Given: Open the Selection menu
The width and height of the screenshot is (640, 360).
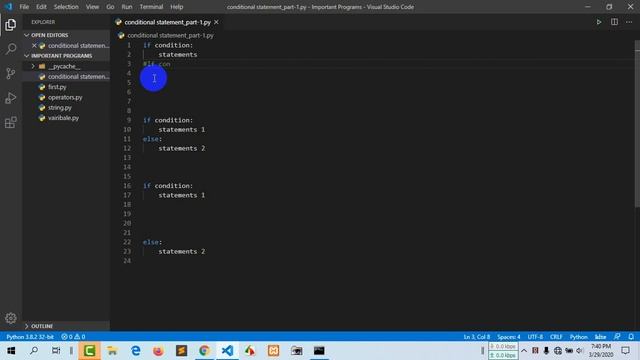Looking at the screenshot, I should point(66,7).
